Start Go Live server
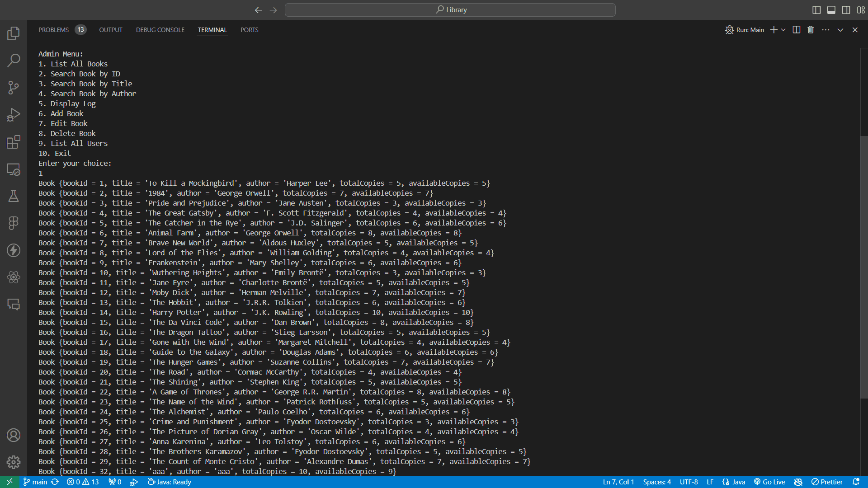 point(769,482)
